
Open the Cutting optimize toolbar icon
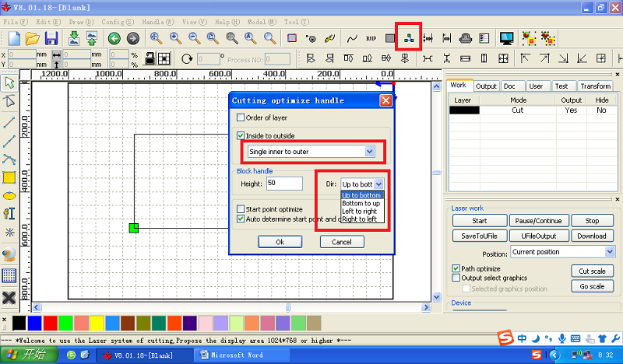(x=409, y=38)
